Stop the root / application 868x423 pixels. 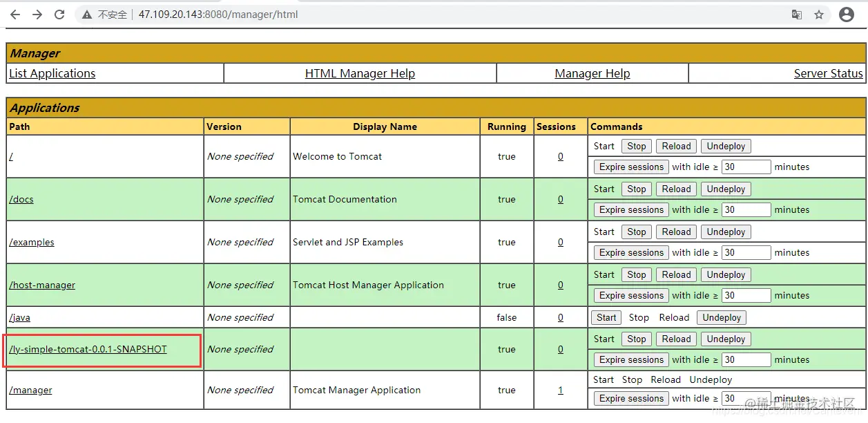pyautogui.click(x=637, y=147)
